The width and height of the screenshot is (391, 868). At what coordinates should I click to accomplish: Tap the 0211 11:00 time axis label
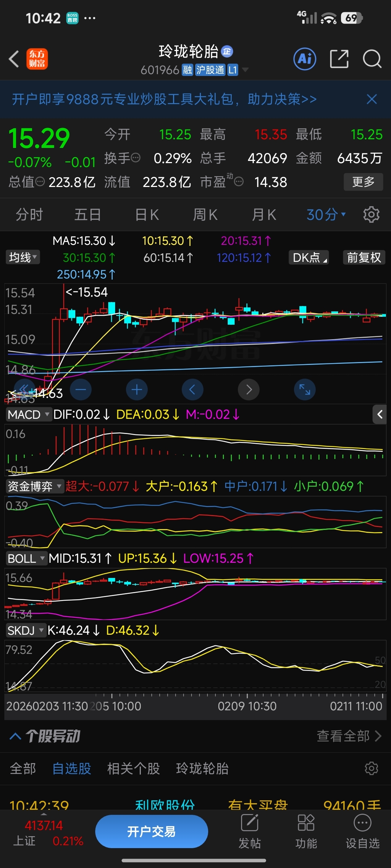click(x=356, y=706)
